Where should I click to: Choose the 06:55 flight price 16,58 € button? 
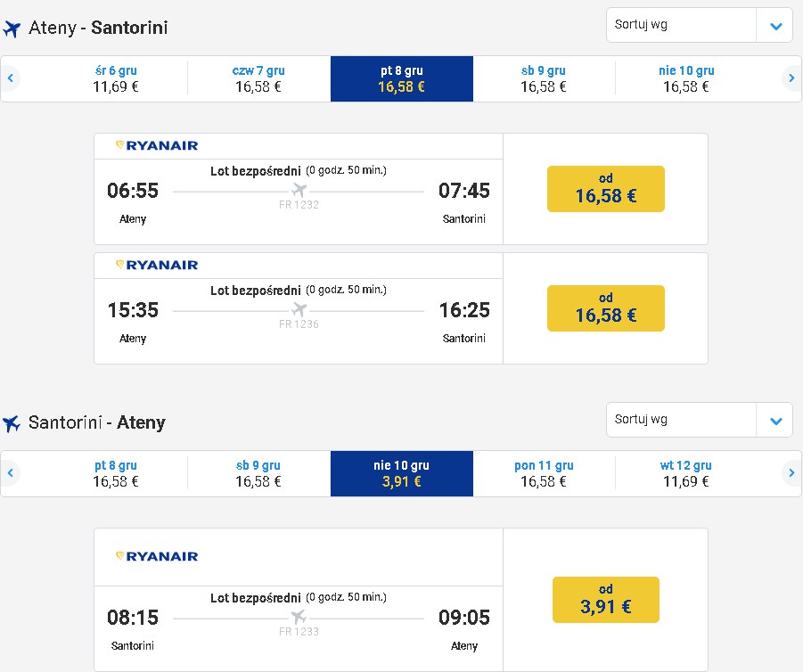click(x=606, y=189)
